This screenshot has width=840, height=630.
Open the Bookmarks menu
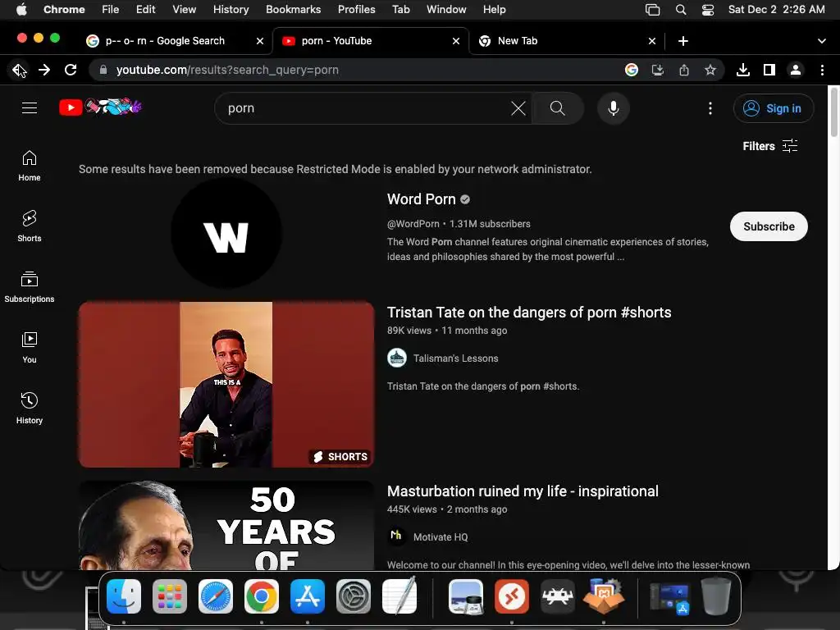click(x=293, y=9)
